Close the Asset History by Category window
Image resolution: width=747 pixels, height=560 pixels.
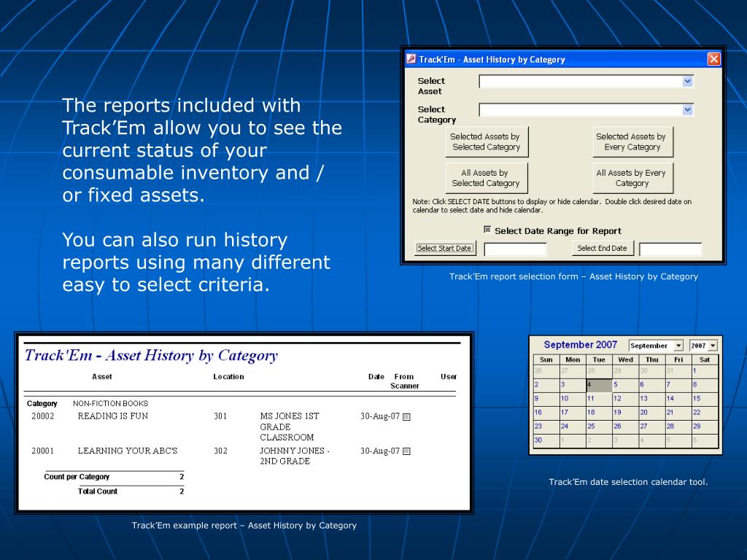tap(713, 59)
